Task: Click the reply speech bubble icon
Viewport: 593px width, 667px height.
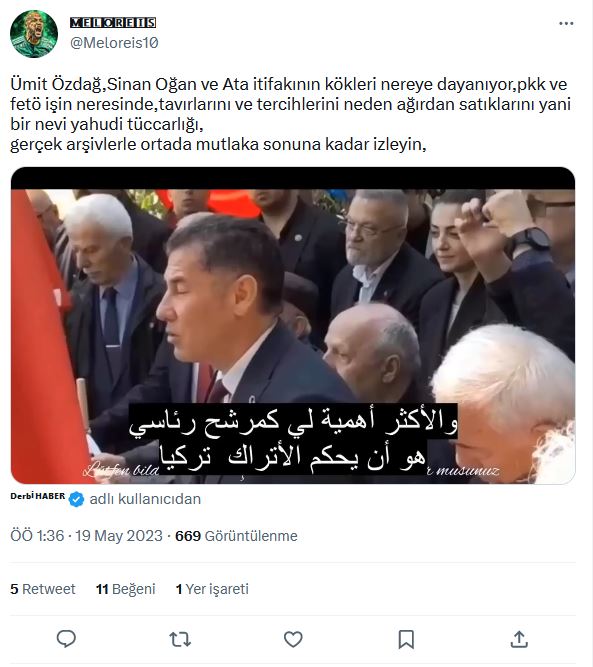Action: coord(66,639)
